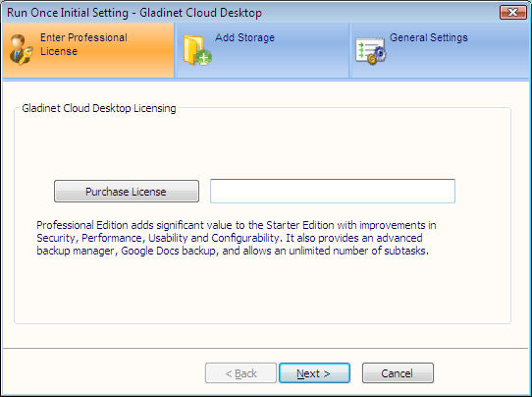Viewport: 532px width, 397px height.
Task: Click the blue gear on the settings icon
Action: click(x=380, y=53)
